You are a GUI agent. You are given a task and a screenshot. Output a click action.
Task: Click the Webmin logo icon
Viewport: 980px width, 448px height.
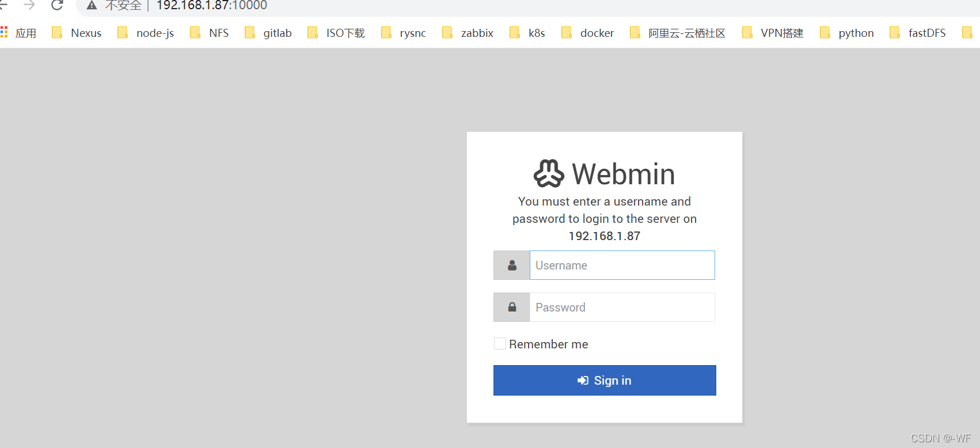549,173
